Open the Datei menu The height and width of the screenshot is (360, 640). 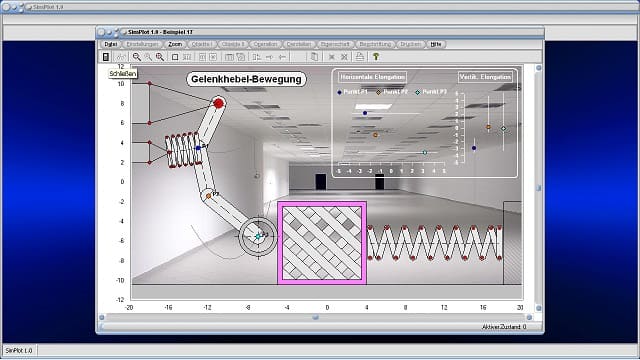click(111, 44)
